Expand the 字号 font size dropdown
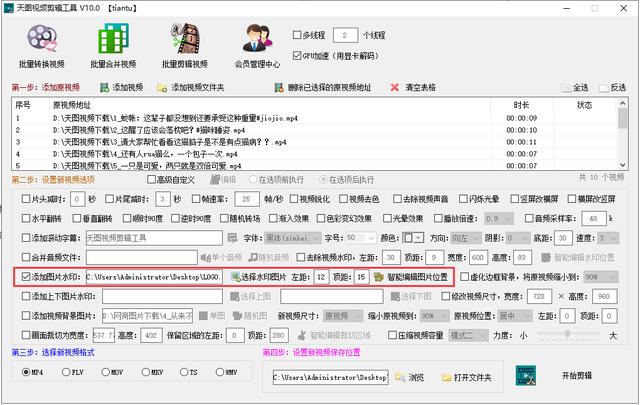 pyautogui.click(x=359, y=238)
